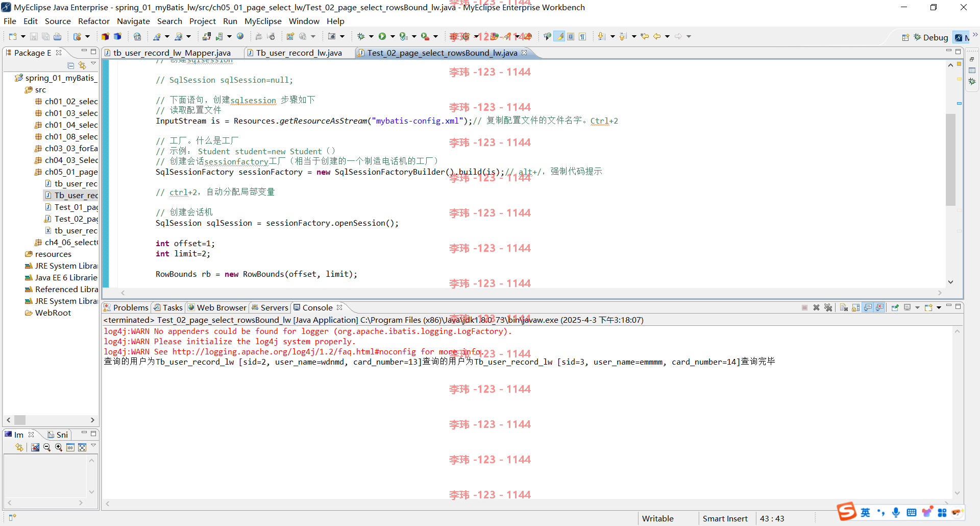Click the Previous Annotation arrow icon

coord(623,36)
